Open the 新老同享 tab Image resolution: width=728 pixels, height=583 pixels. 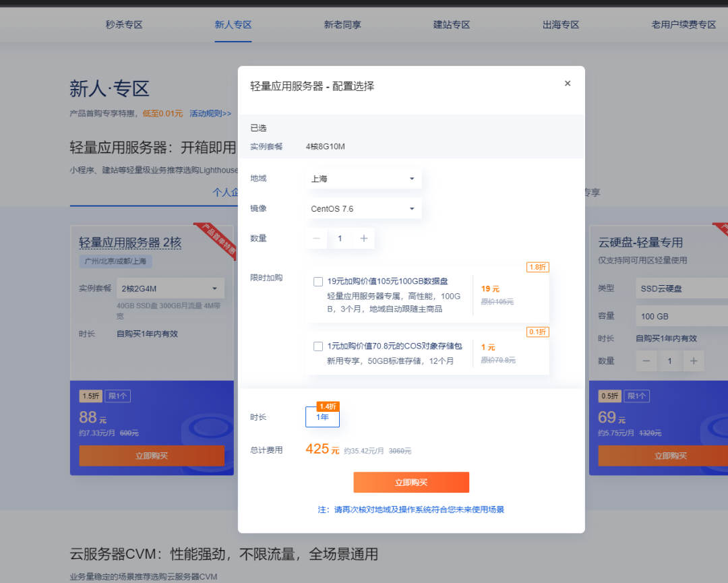pyautogui.click(x=342, y=25)
